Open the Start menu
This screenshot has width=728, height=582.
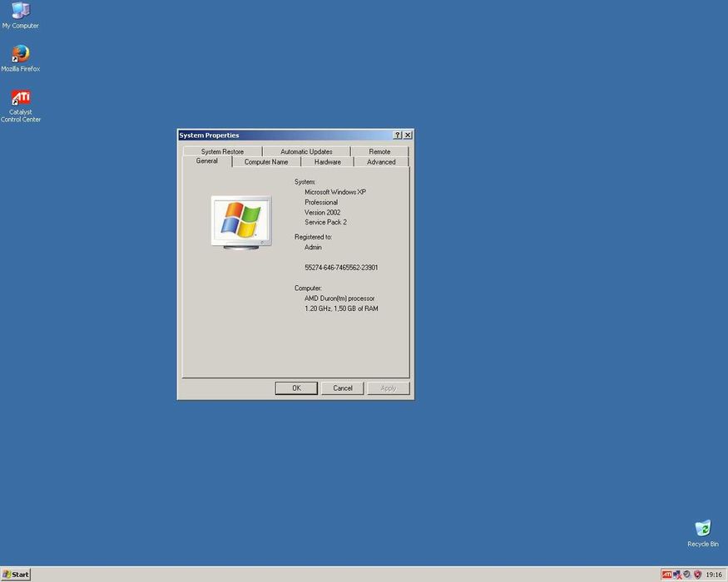pos(16,575)
